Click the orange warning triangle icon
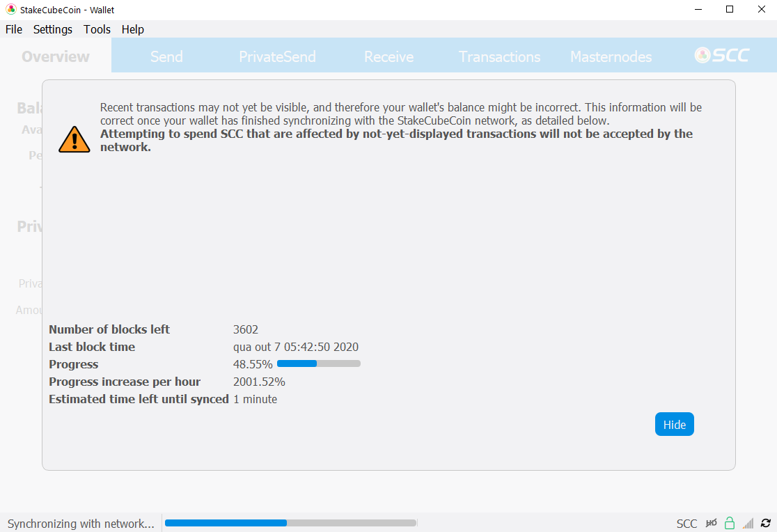The width and height of the screenshot is (777, 532). tap(74, 139)
